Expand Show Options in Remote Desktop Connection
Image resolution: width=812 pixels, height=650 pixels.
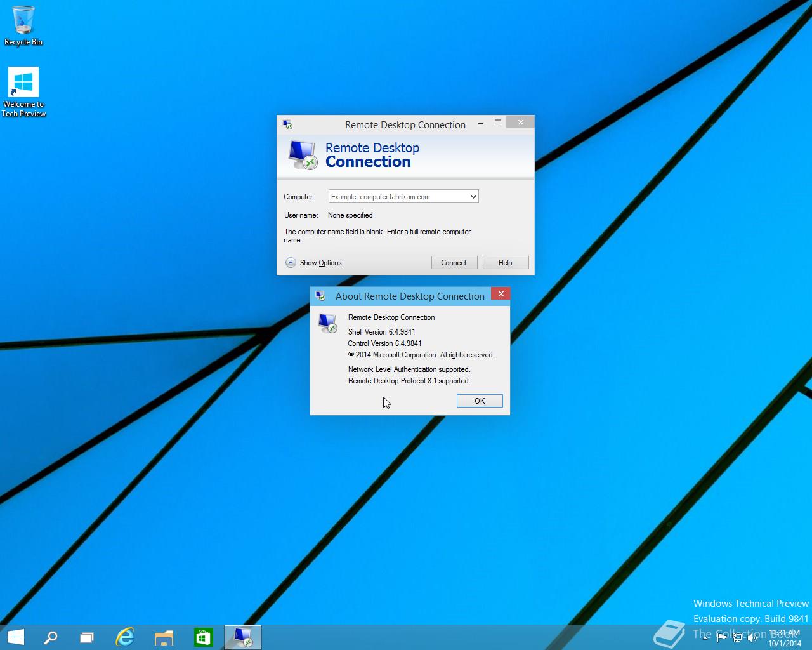(313, 263)
